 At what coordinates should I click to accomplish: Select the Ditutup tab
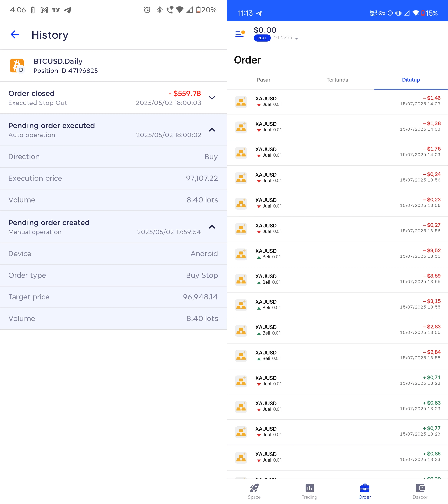coord(411,80)
